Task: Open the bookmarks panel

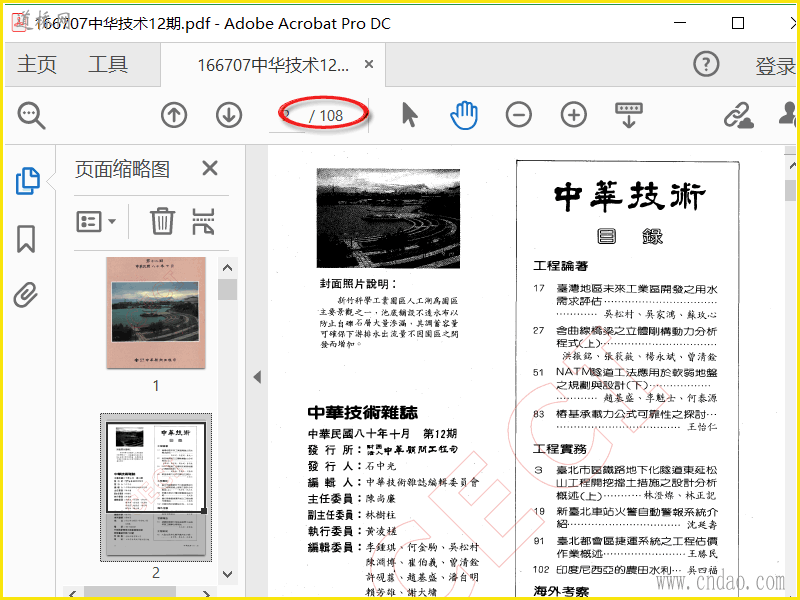Action: pos(26,239)
